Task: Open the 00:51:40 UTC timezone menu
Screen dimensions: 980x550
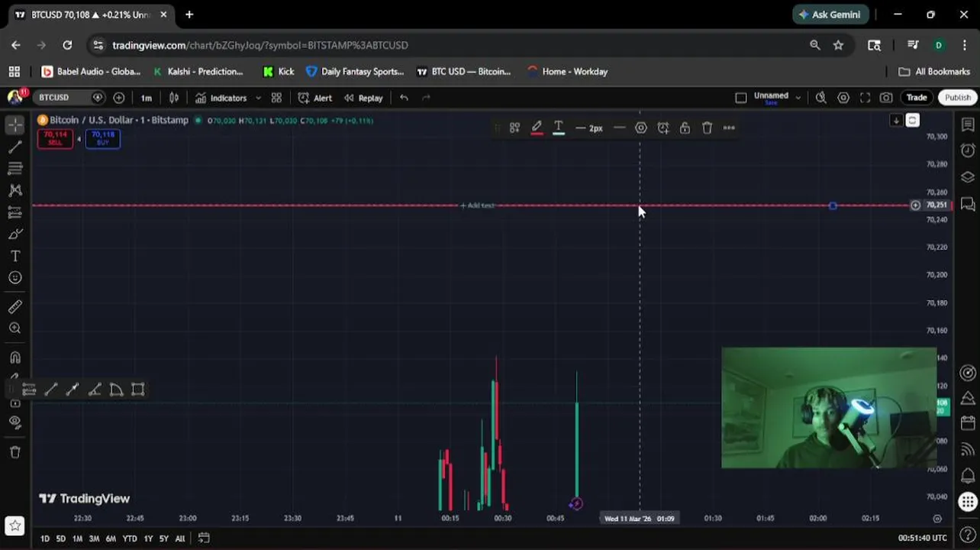Action: coord(924,539)
